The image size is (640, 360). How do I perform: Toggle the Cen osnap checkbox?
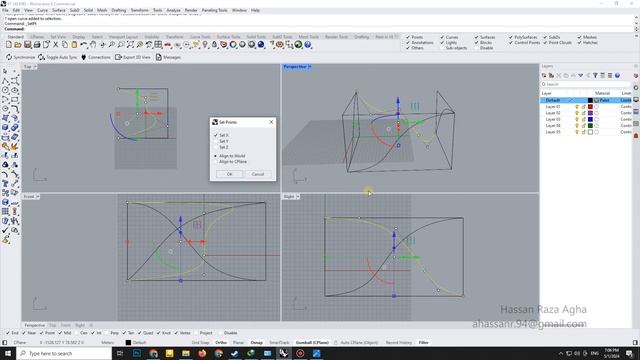[x=76, y=333]
